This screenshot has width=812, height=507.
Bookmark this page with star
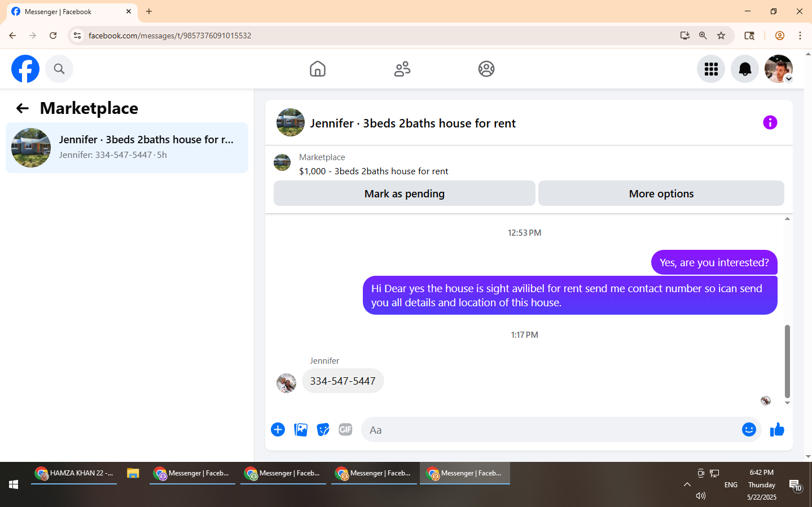pos(721,36)
